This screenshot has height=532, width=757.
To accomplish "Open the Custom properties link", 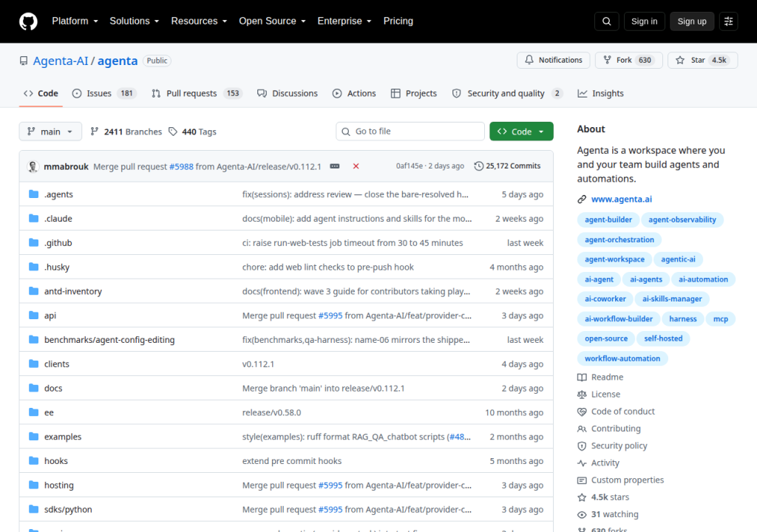I will 627,480.
